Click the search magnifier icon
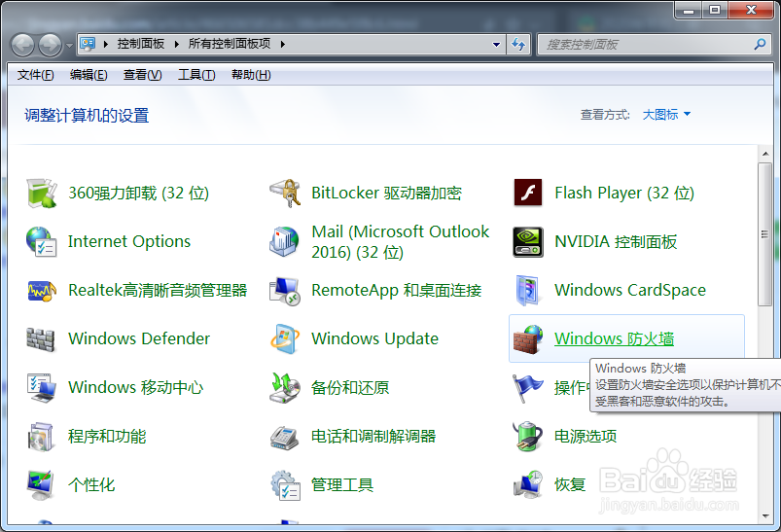 (760, 45)
